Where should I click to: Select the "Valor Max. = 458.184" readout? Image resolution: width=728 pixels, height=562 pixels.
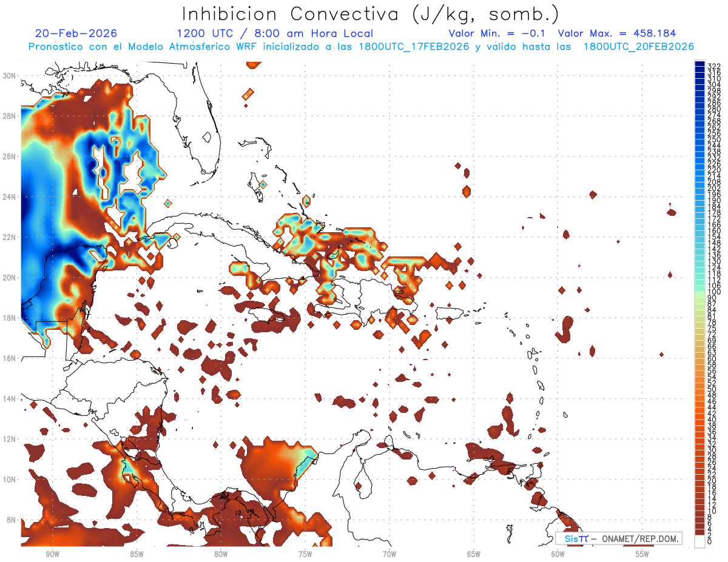pyautogui.click(x=617, y=34)
